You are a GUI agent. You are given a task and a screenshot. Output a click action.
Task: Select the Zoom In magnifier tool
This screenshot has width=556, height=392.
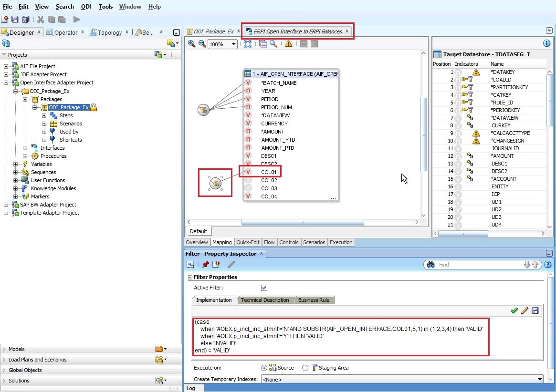(191, 43)
